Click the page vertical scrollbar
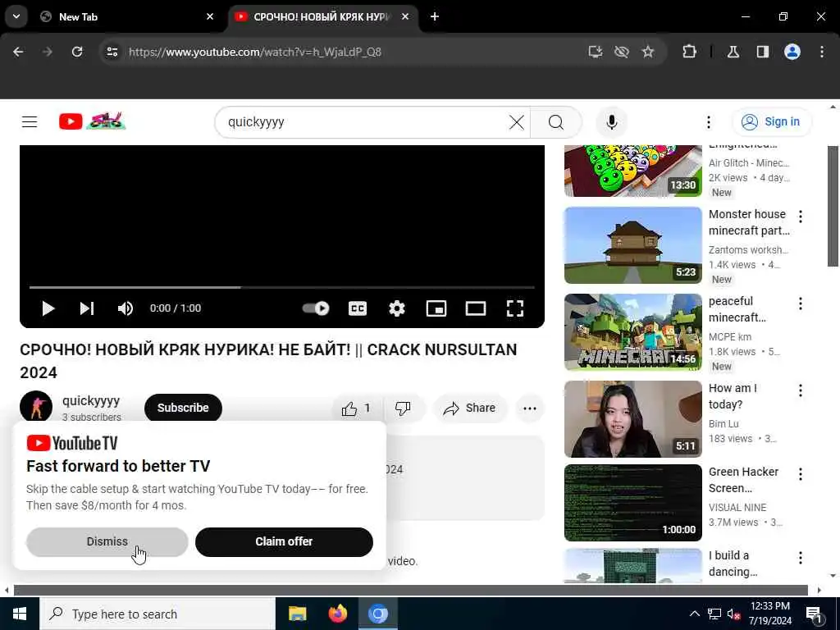 [833, 206]
